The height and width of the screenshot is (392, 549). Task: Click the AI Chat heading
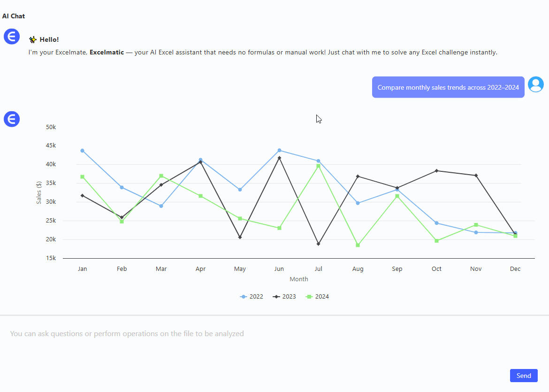point(14,16)
